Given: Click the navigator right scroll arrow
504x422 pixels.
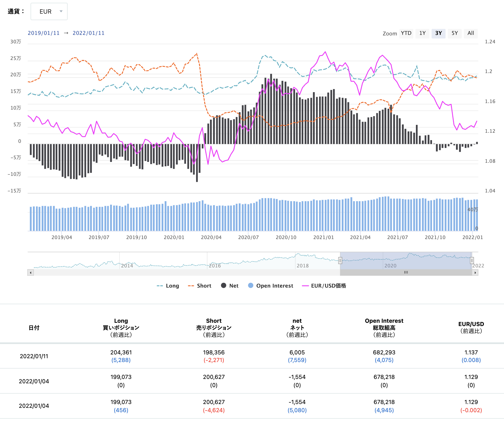Looking at the screenshot, I should [x=475, y=273].
